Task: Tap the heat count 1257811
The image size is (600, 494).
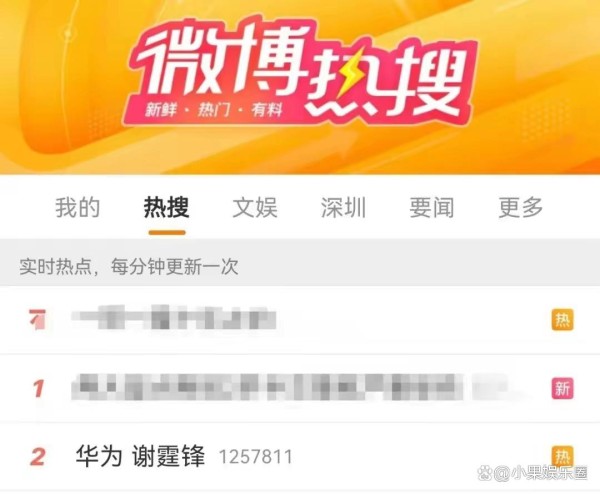Action: (256, 457)
